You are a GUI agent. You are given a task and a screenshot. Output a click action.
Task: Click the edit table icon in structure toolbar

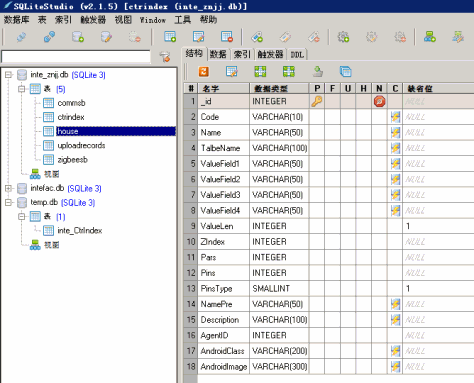232,71
